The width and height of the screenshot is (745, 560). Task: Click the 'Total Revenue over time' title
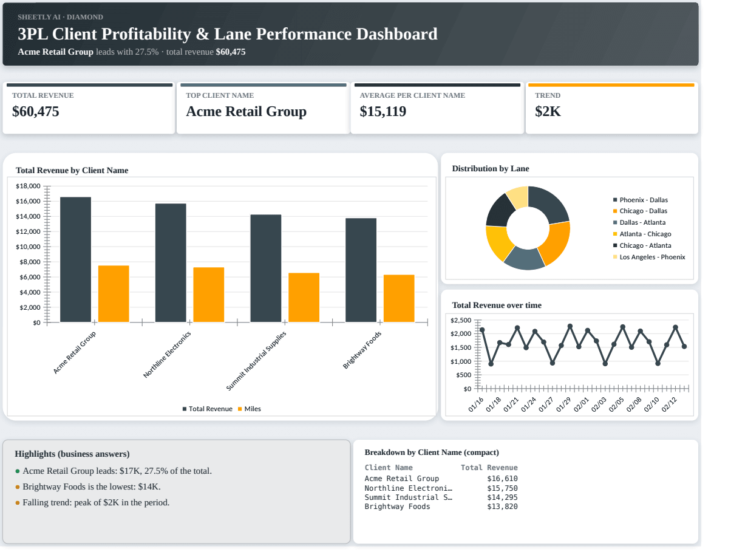(x=497, y=306)
